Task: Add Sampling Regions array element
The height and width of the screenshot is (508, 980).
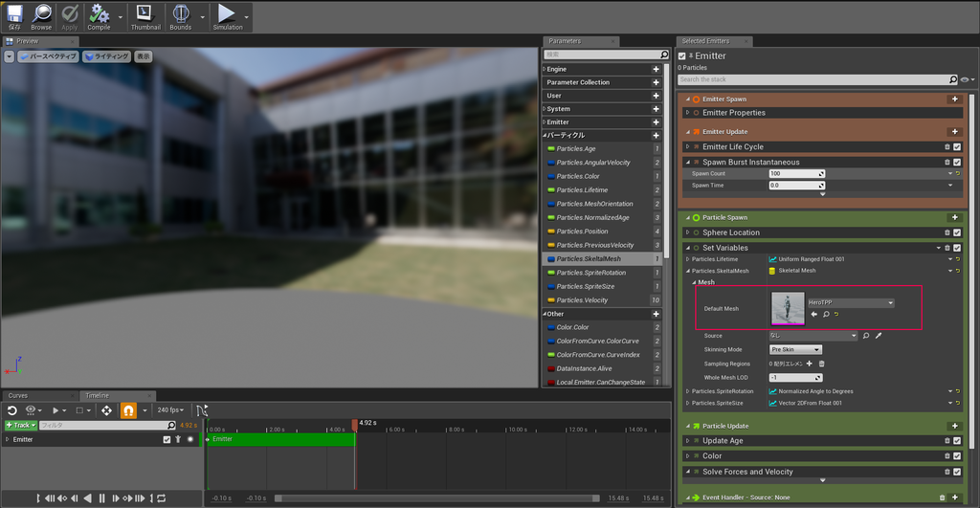Action: tap(810, 364)
